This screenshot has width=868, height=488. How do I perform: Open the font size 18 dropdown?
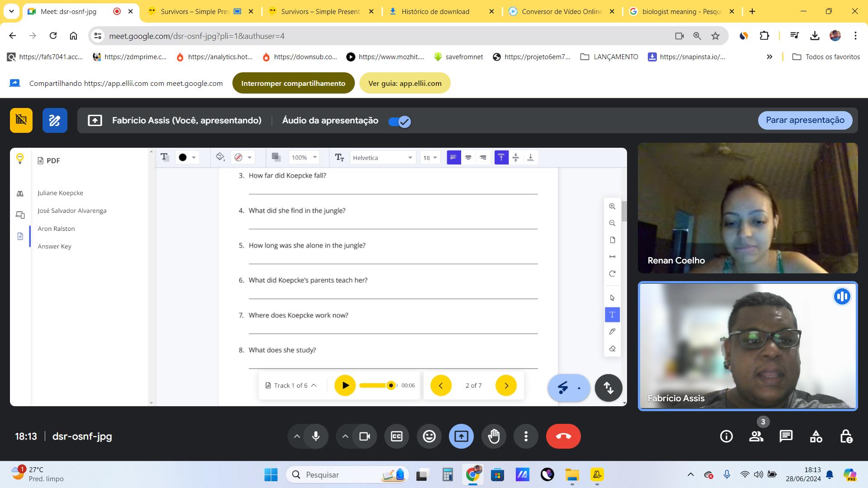coord(430,158)
